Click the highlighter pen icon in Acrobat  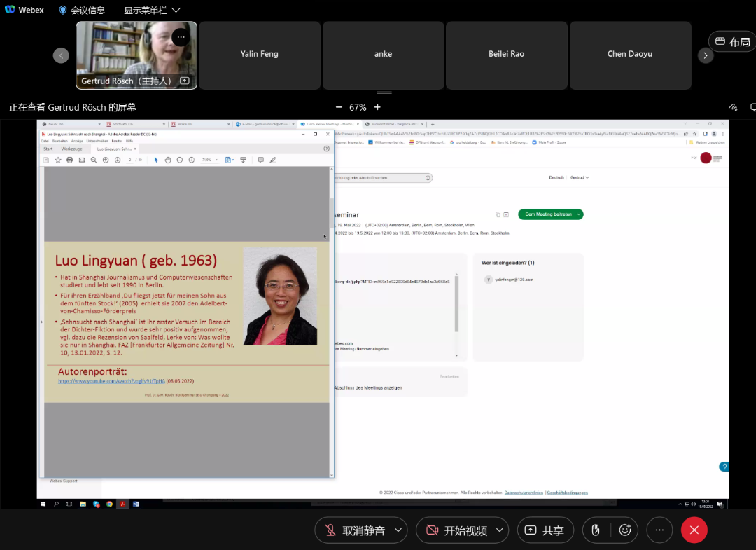273,160
